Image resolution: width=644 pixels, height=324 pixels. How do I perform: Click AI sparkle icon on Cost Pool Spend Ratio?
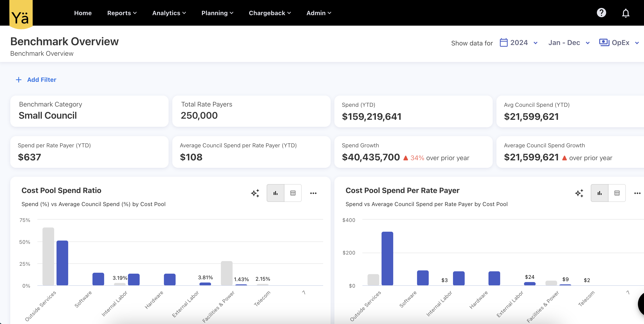pos(255,193)
